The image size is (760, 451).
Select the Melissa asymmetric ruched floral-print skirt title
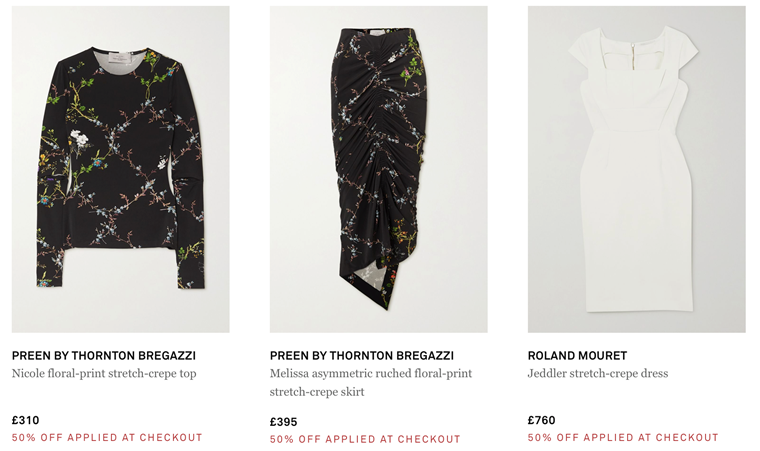coord(371,383)
